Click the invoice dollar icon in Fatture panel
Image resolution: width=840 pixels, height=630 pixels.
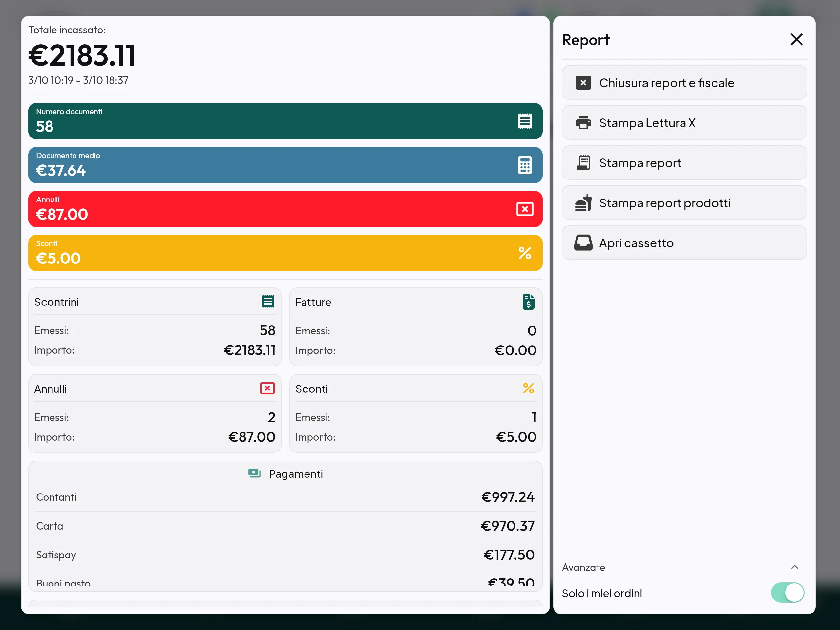click(528, 302)
